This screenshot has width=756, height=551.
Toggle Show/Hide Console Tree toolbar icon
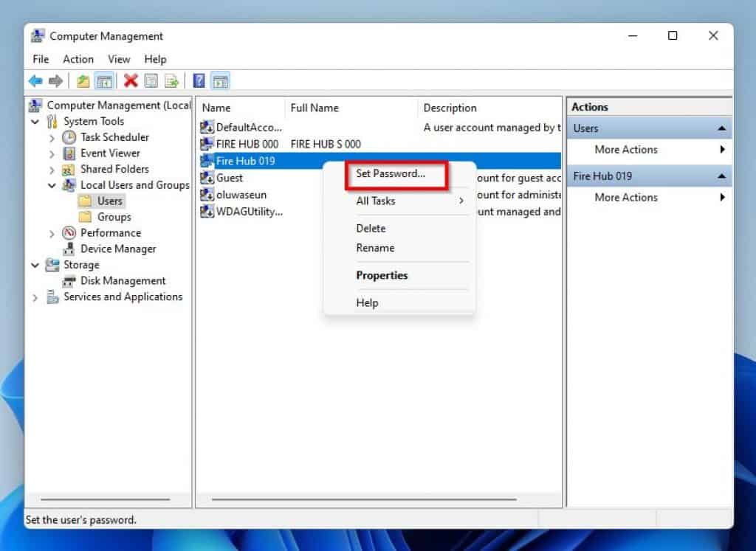(104, 81)
